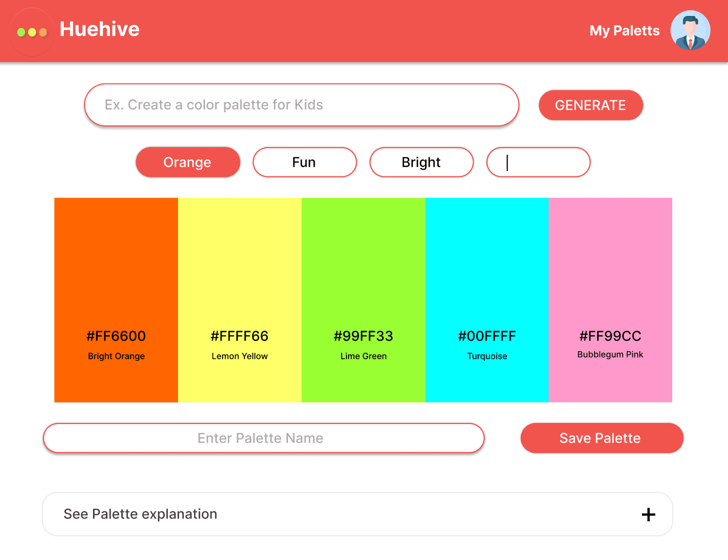Image resolution: width=728 pixels, height=560 pixels.
Task: Open the user profile avatar
Action: click(x=690, y=30)
